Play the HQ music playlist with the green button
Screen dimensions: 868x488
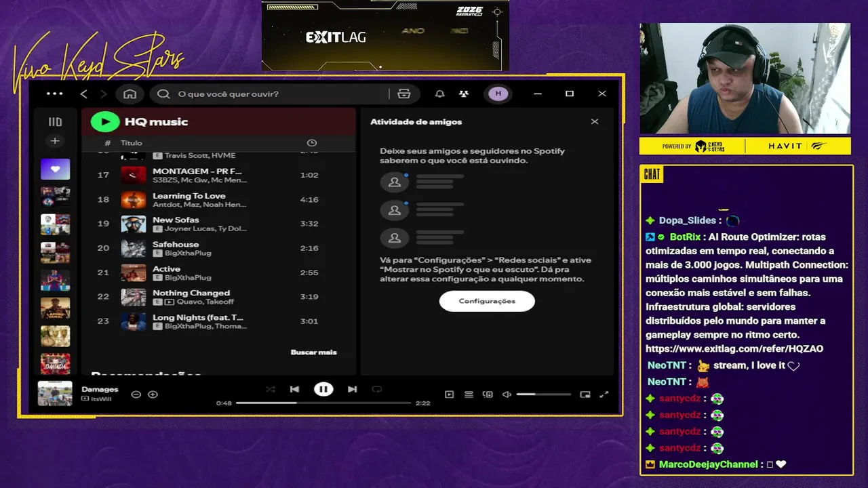[105, 122]
